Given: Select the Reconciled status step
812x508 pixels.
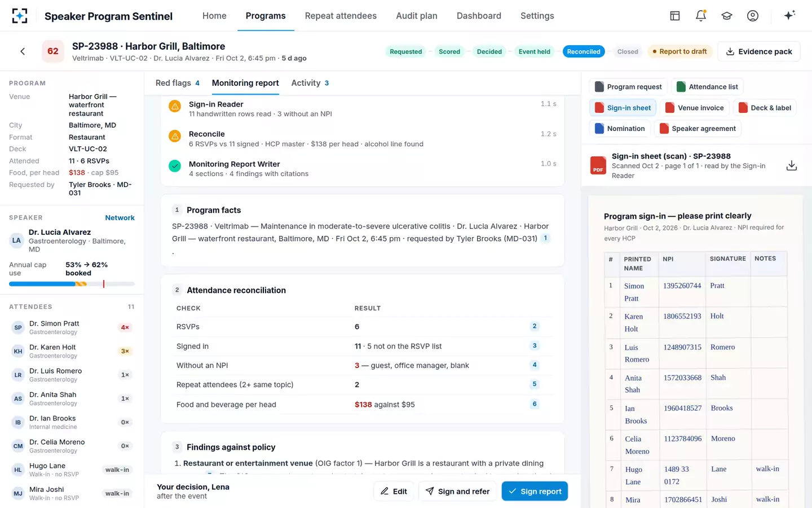Looking at the screenshot, I should tap(584, 51).
